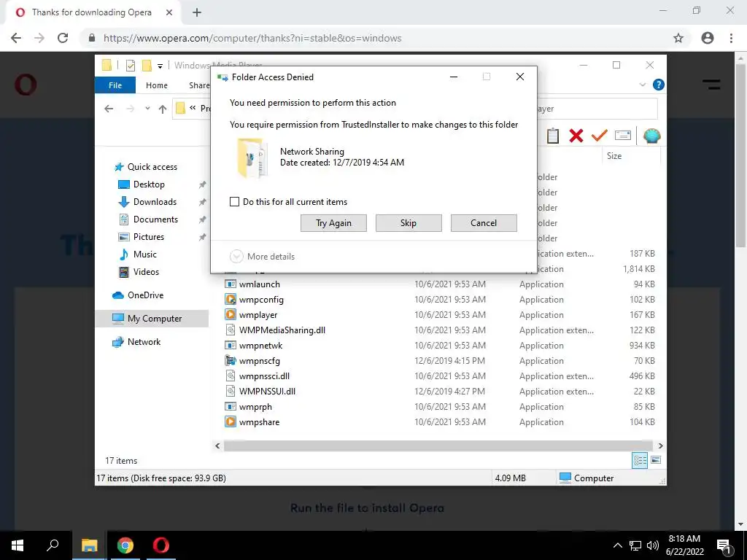
Task: Cancel the Folder Access Denied dialog
Action: [484, 223]
